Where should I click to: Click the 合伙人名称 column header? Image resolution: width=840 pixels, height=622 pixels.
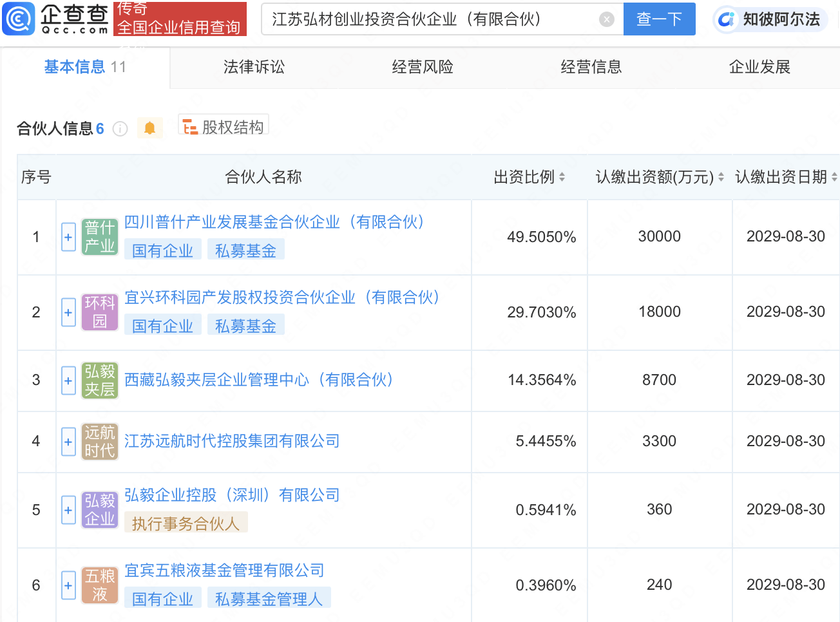[263, 177]
